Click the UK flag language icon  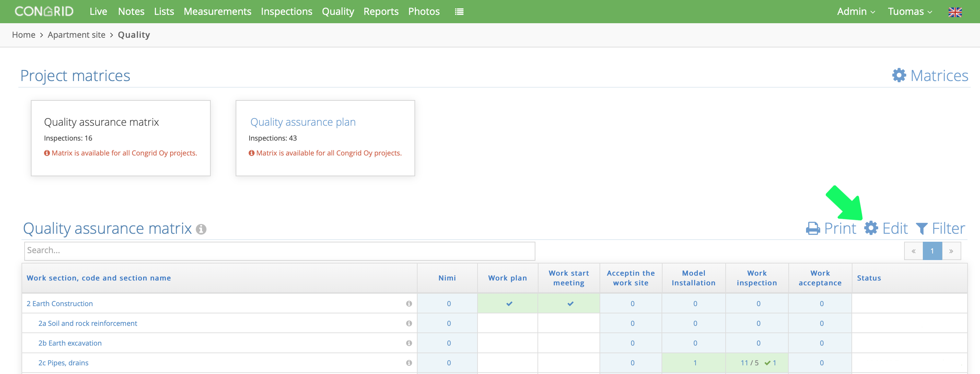[x=955, y=12]
